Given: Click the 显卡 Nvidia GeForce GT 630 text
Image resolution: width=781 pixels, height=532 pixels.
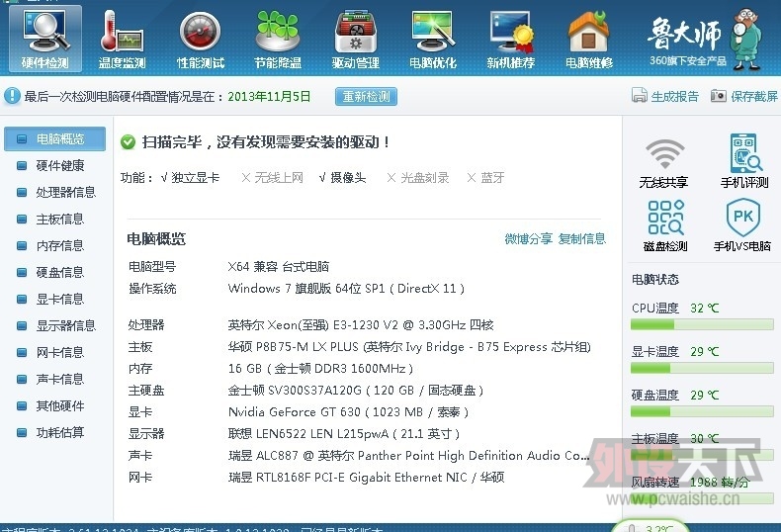Looking at the screenshot, I should click(348, 412).
